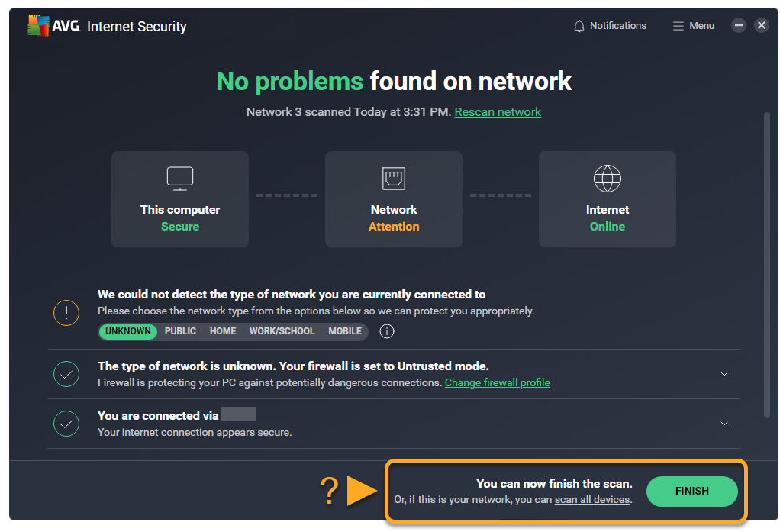The height and width of the screenshot is (532, 780).
Task: Click the Network ethernet port icon
Action: [394, 179]
